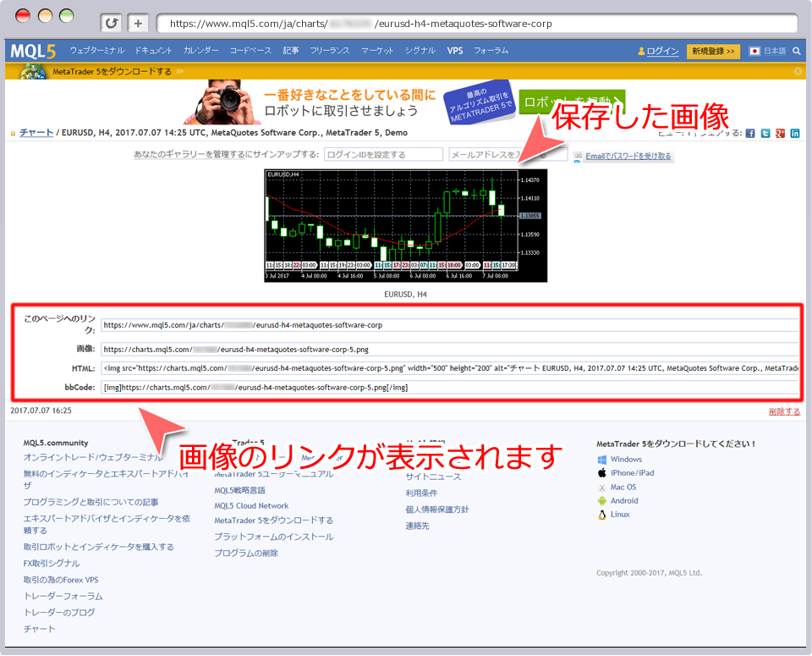Image resolution: width=812 pixels, height=656 pixels.
Task: Click the bbCode field
Action: point(449,387)
